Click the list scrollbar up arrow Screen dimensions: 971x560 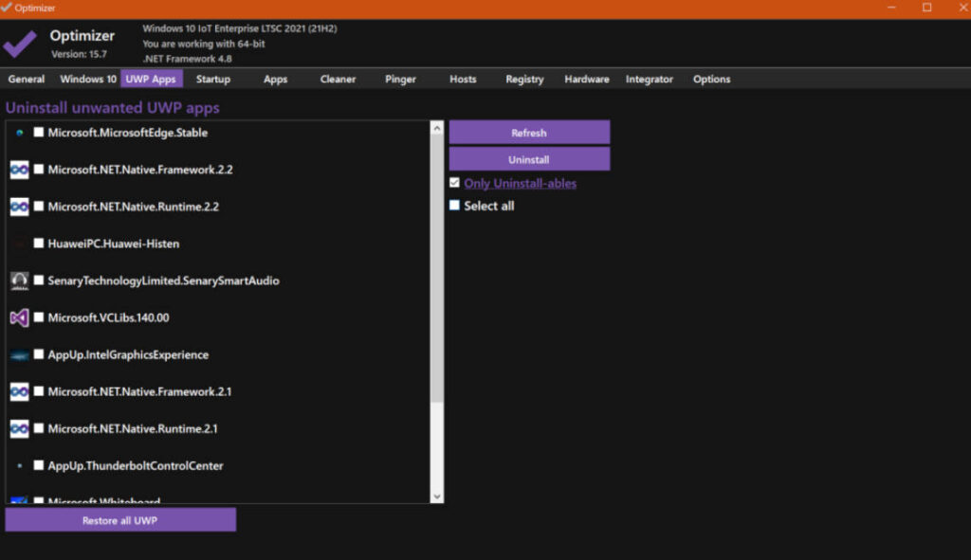click(437, 128)
